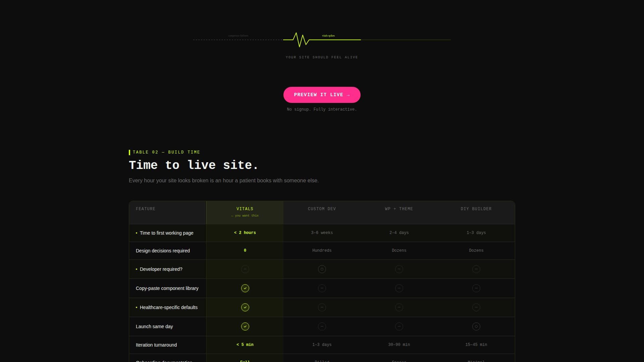Select the WP + Theme 'Dozens' cell
Screen dimensions: 644x362
[399, 250]
